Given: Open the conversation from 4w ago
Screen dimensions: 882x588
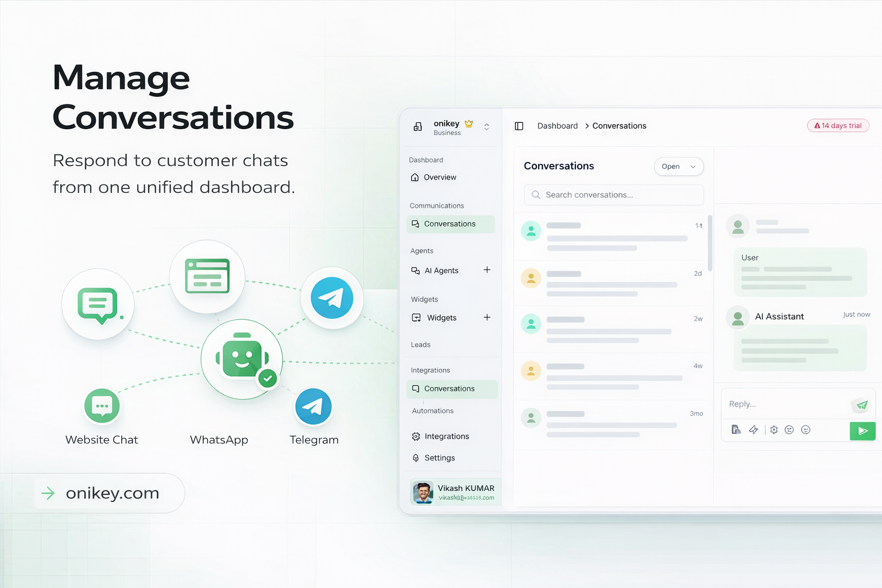Looking at the screenshot, I should [x=611, y=377].
